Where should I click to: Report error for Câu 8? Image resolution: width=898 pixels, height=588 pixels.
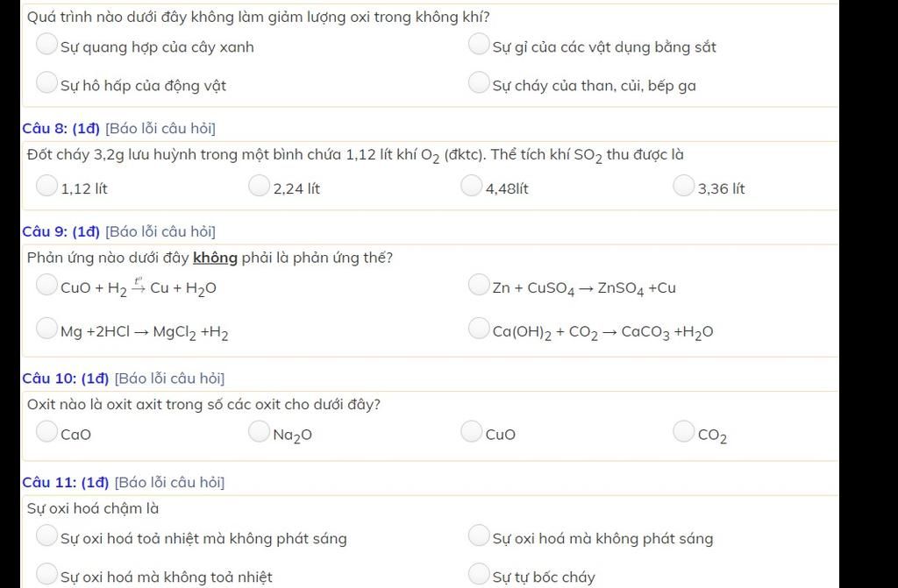click(160, 129)
